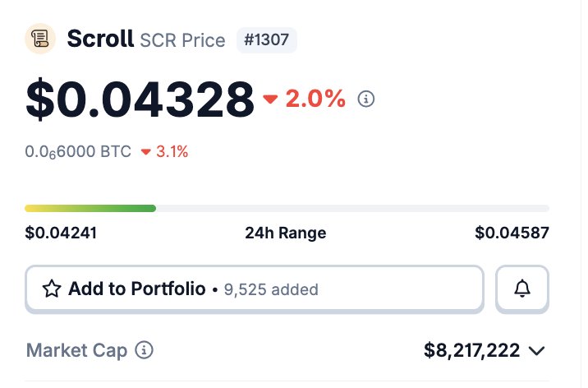588x388 pixels.
Task: Click the star icon in Add to Portfolio
Action: coord(52,289)
